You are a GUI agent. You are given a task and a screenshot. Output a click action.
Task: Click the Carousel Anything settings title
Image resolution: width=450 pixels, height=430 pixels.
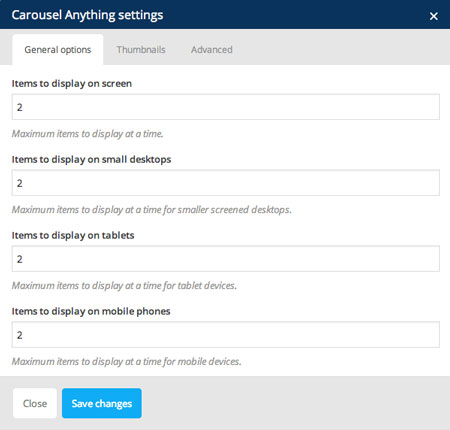click(87, 15)
